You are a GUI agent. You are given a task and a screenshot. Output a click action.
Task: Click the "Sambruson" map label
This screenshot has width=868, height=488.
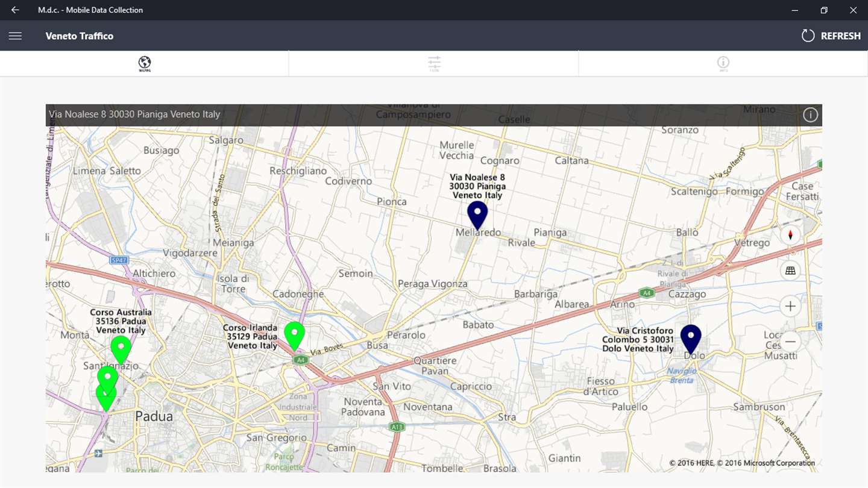tap(759, 407)
